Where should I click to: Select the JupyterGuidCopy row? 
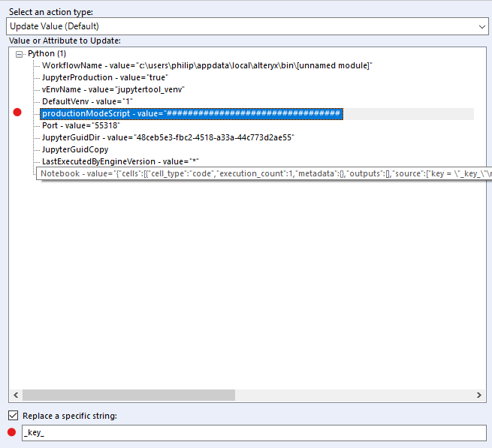click(x=75, y=149)
